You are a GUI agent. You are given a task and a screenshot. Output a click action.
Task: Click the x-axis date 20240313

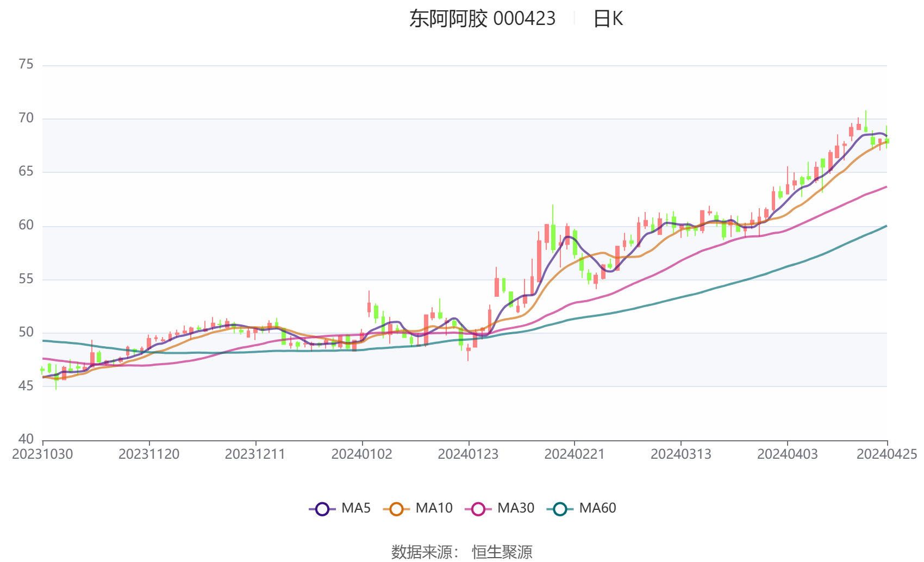[681, 454]
